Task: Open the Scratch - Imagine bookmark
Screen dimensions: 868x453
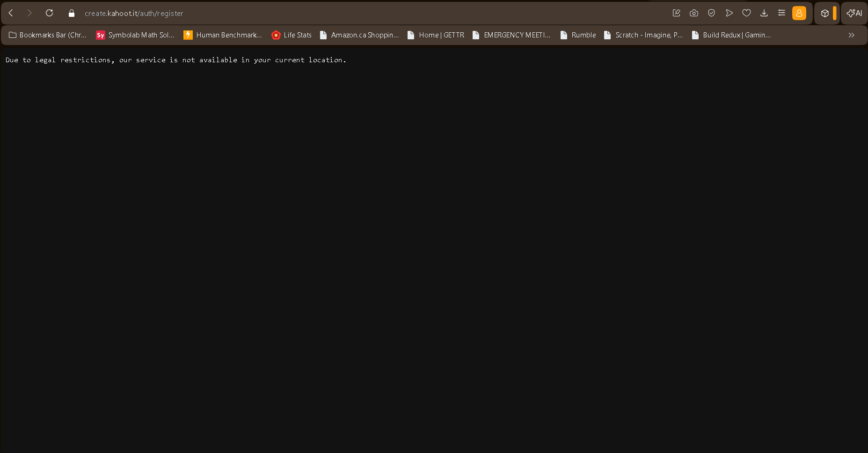Action: [x=643, y=35]
